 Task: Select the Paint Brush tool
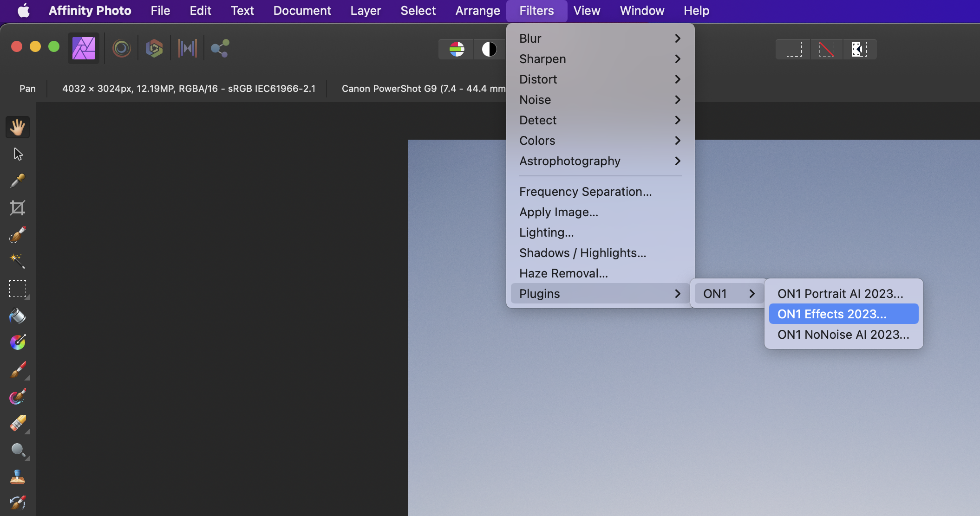[18, 370]
